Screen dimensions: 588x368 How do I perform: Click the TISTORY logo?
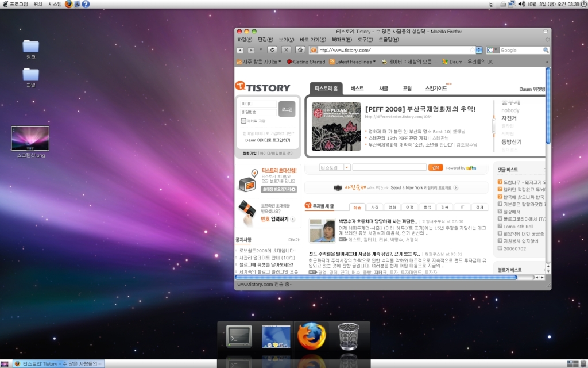pos(263,87)
